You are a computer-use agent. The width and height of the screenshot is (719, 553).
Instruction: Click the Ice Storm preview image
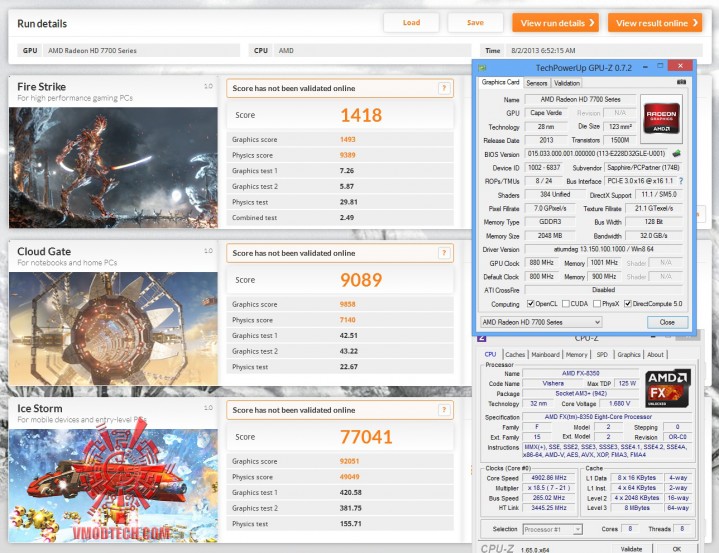pos(113,486)
